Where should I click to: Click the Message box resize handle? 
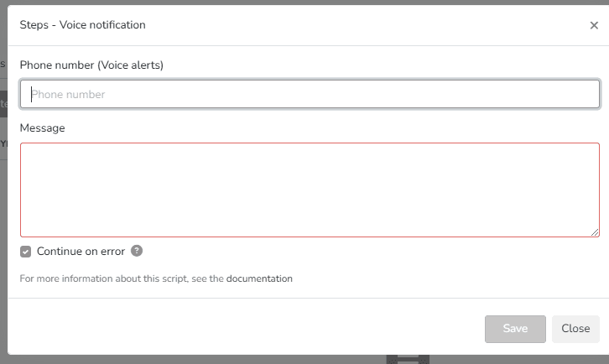596,232
